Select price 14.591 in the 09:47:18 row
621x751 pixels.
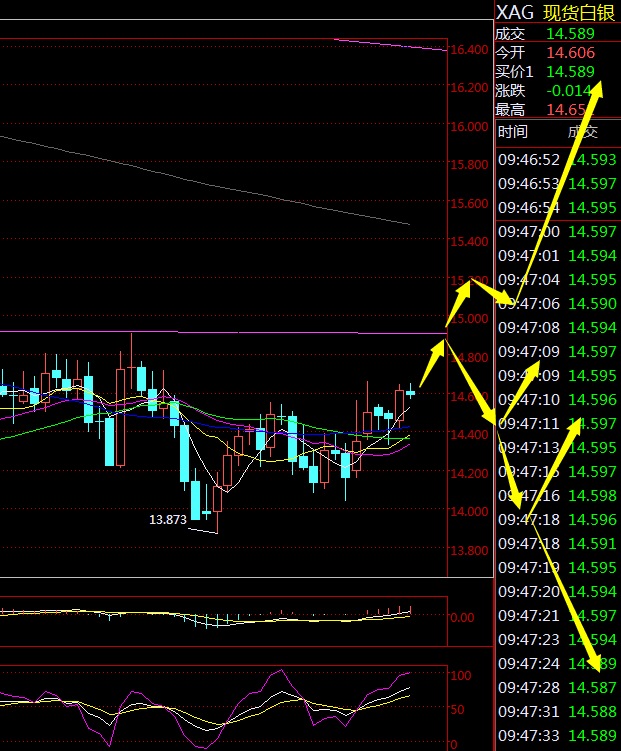click(592, 544)
